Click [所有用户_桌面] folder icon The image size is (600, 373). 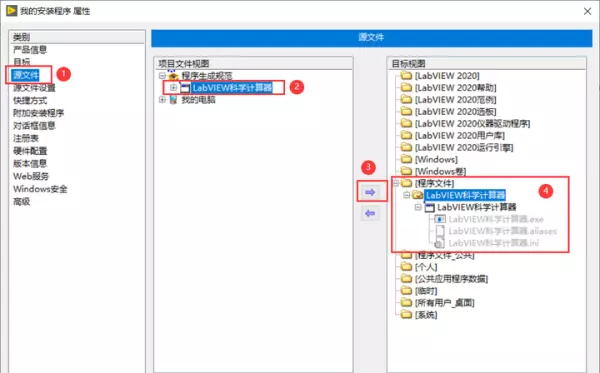[406, 303]
